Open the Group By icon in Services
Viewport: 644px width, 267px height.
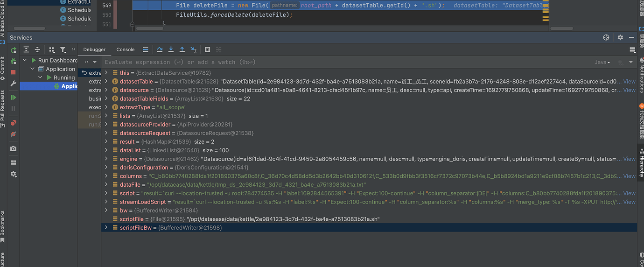tap(52, 49)
